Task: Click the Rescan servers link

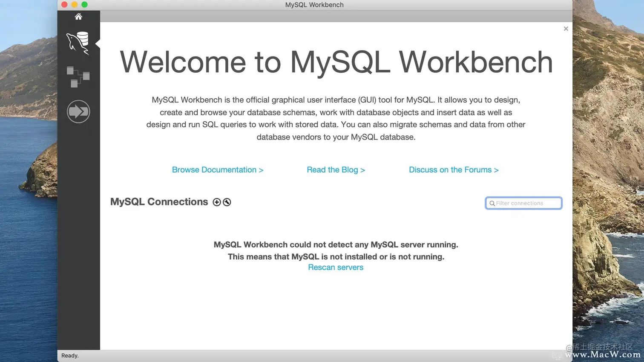Action: [336, 267]
